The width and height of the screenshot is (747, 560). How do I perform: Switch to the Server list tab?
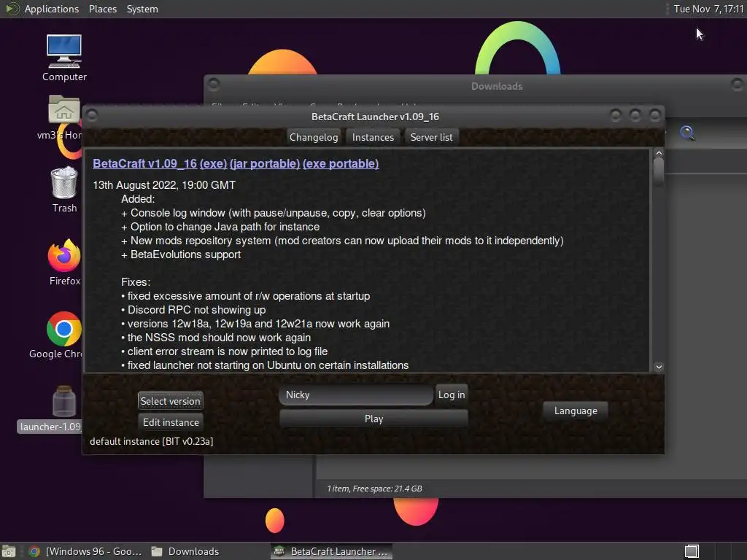click(431, 137)
